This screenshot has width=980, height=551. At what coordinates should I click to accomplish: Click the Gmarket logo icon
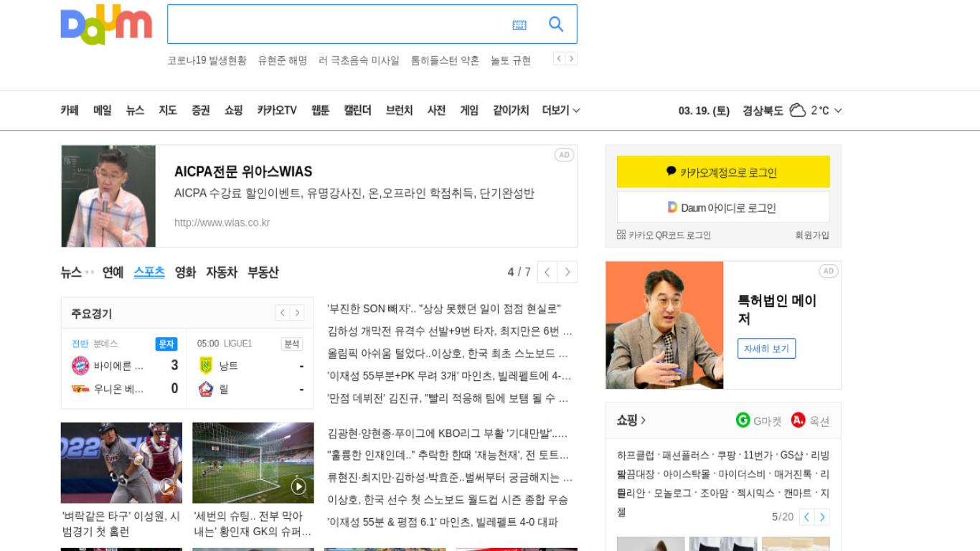pyautogui.click(x=743, y=420)
